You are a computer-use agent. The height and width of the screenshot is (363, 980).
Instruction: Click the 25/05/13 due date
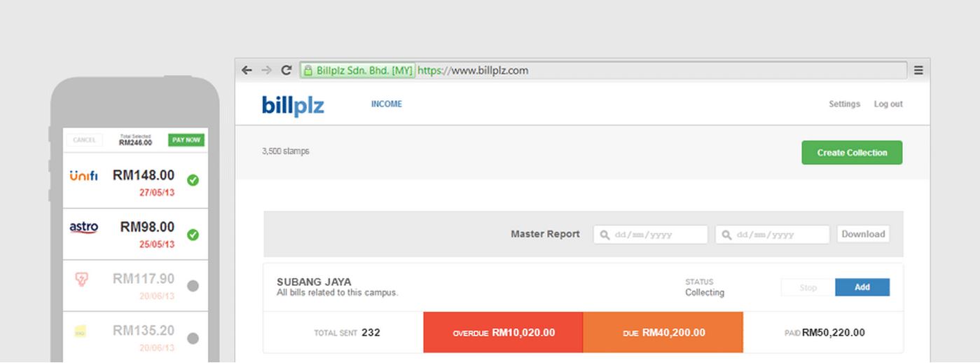tap(157, 245)
